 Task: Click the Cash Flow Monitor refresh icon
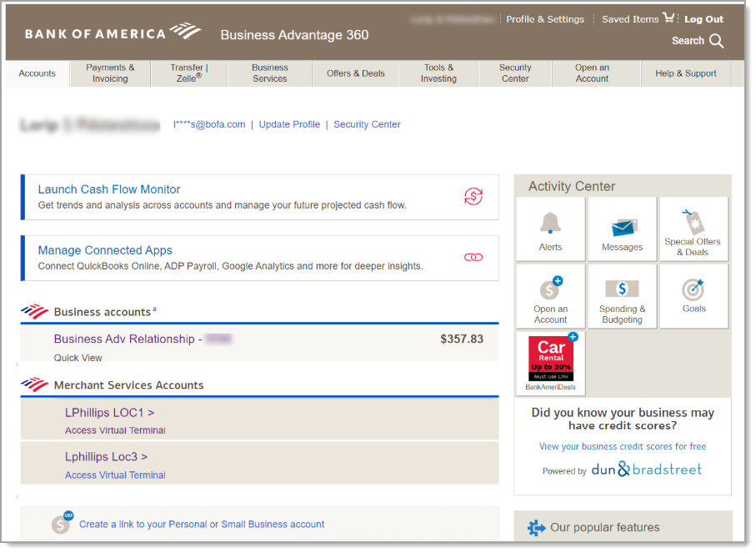tap(473, 197)
